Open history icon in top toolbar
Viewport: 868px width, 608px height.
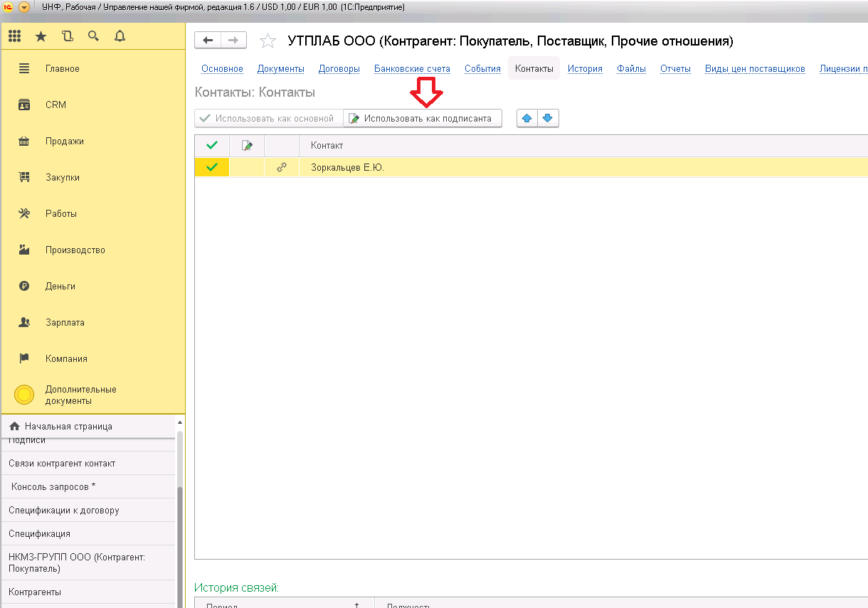68,36
